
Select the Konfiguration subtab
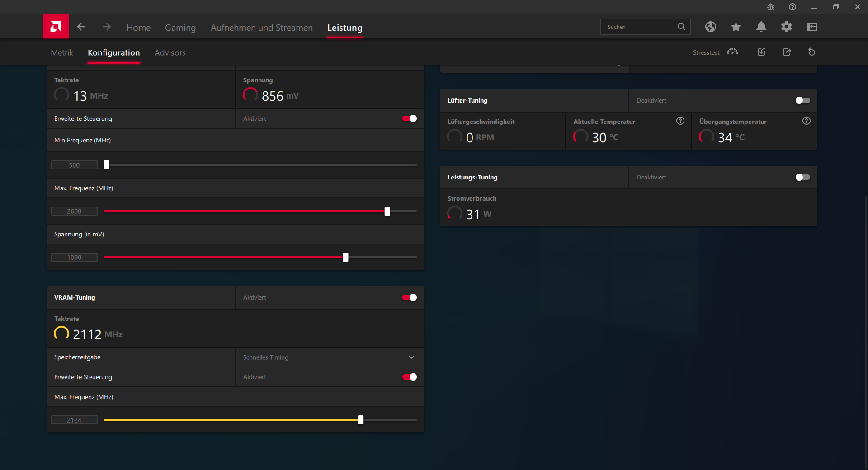[114, 52]
